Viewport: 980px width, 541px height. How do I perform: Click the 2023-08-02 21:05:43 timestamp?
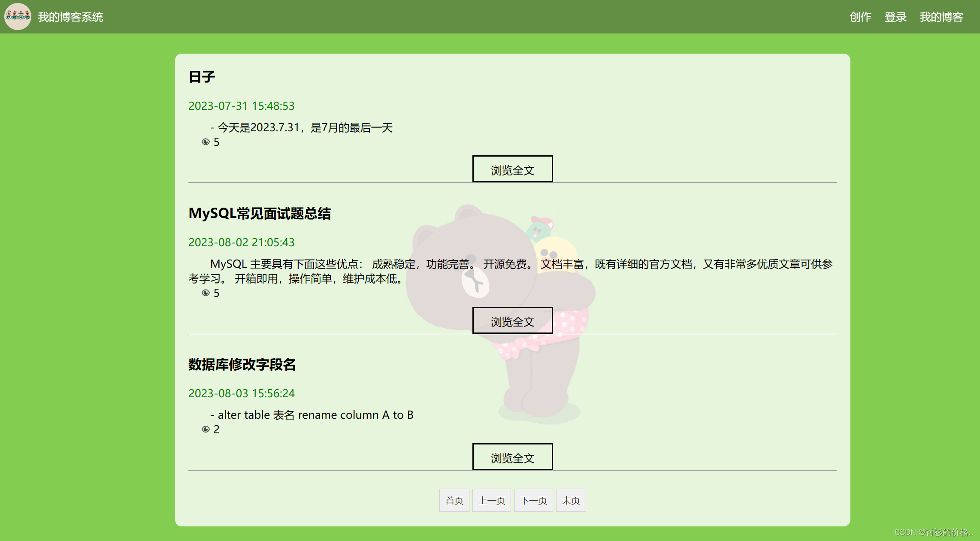(x=242, y=242)
